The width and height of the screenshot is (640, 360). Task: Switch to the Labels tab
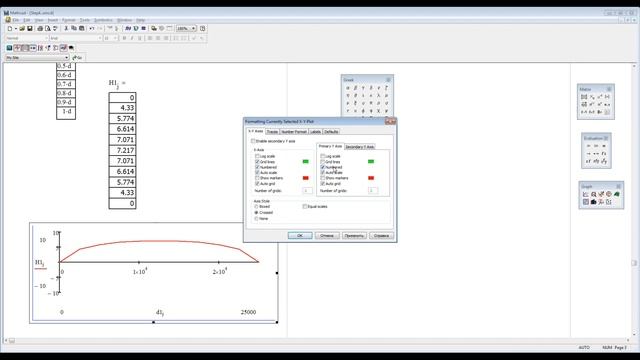316,132
